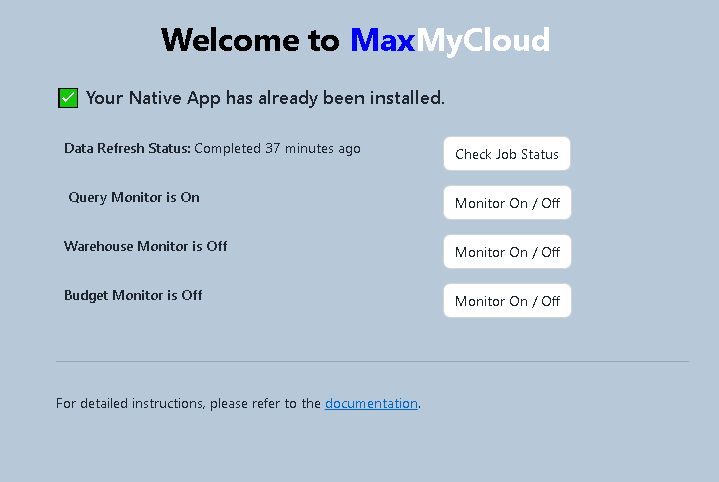Viewport: 719px width, 482px height.
Task: Toggle Warehouse Monitor with its On / Off button
Action: pos(507,252)
